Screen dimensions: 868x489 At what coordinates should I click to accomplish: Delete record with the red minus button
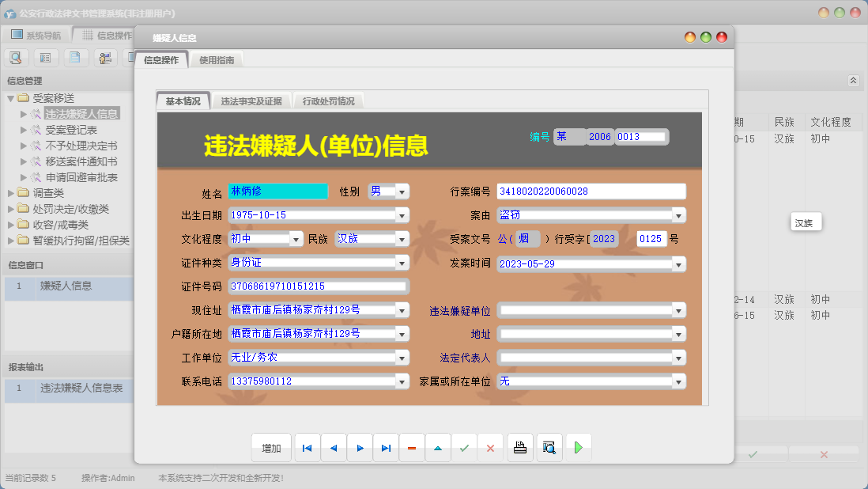pos(412,449)
